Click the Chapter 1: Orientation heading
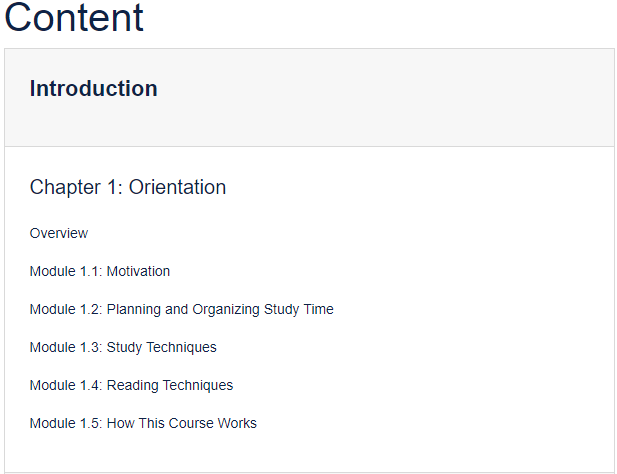 128,187
